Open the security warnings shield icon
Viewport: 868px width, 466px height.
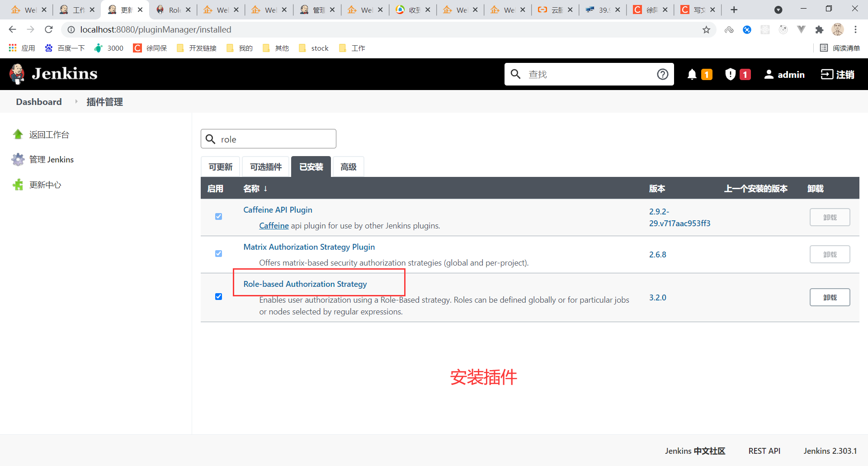click(x=730, y=74)
